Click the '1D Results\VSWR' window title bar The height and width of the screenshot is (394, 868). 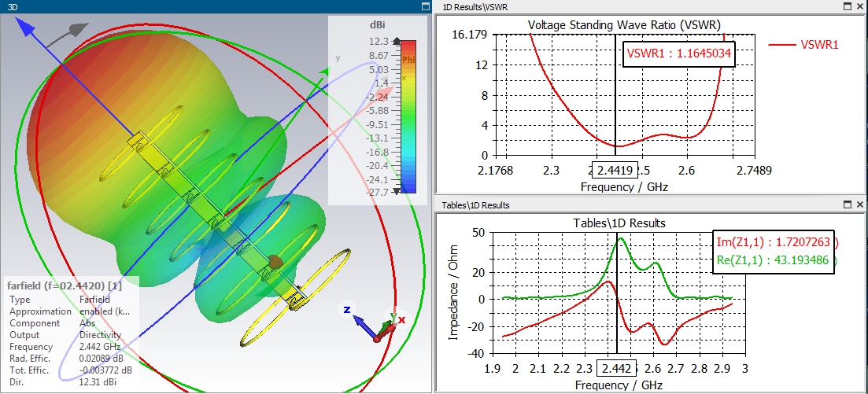coord(651,6)
